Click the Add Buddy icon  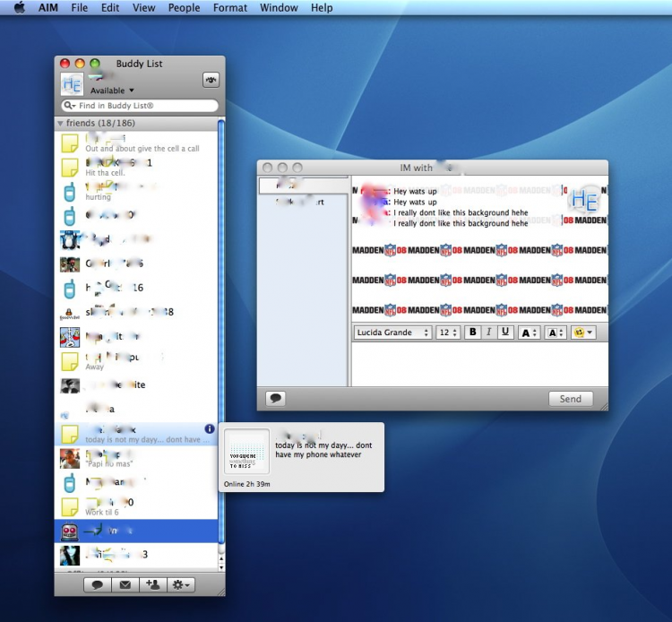pos(152,584)
